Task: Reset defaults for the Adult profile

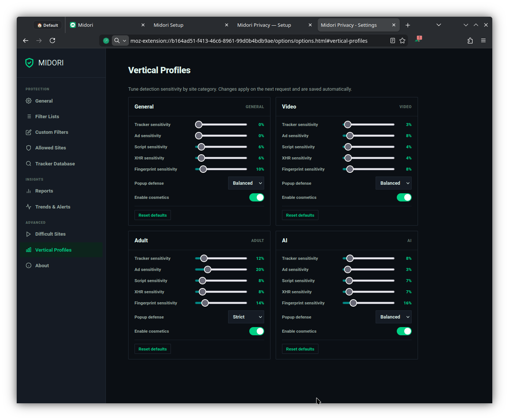Action: coord(153,349)
